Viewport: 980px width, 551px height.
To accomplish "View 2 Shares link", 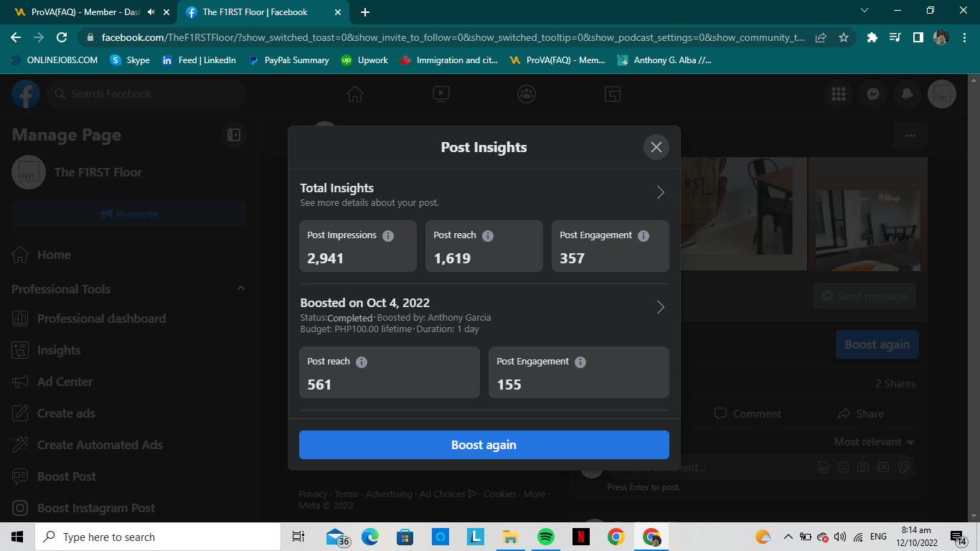I will point(895,384).
